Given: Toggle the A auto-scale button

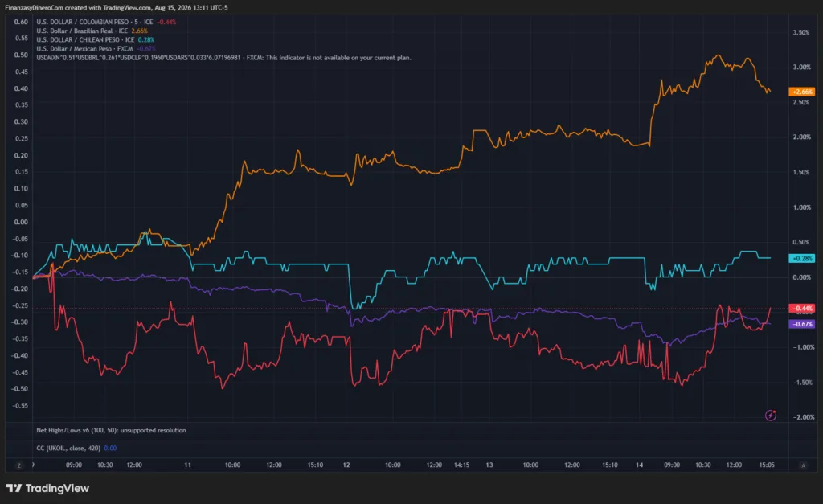Looking at the screenshot, I should point(803,465).
